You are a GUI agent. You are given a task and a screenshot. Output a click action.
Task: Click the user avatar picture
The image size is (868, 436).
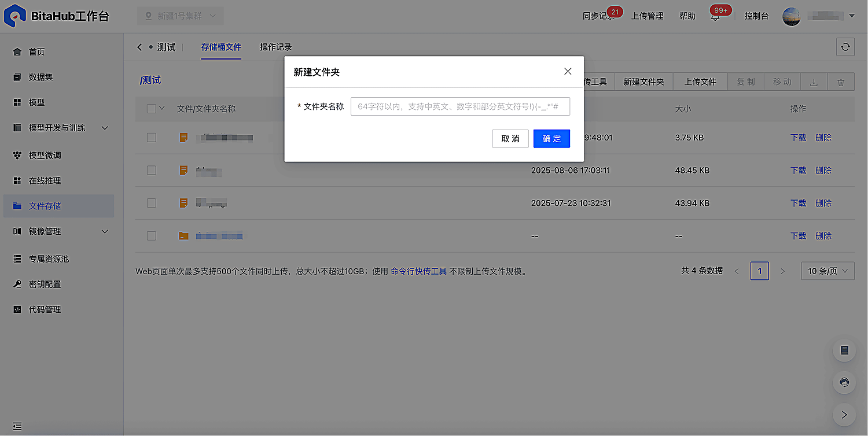click(x=791, y=16)
